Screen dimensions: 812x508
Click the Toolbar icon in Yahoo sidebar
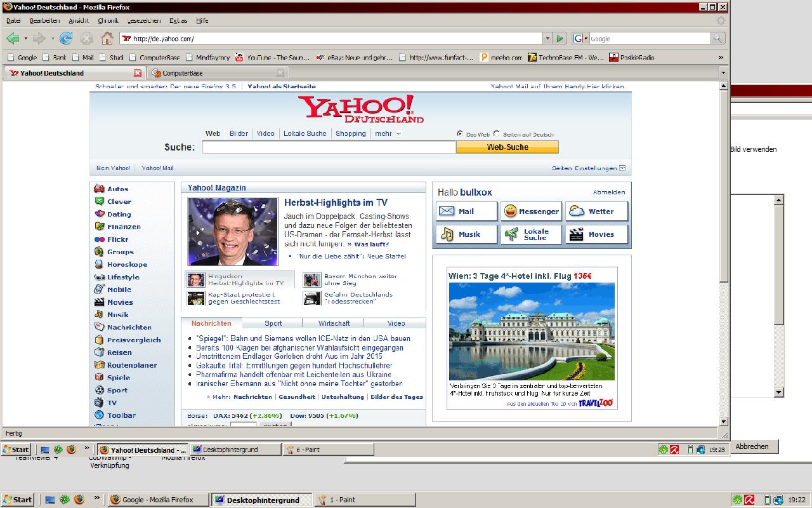point(99,415)
